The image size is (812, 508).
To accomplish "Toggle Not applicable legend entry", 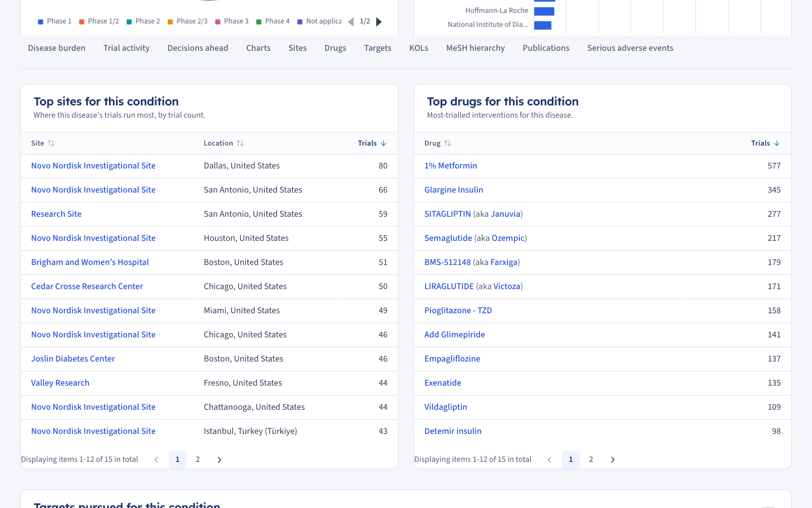I will pyautogui.click(x=319, y=21).
